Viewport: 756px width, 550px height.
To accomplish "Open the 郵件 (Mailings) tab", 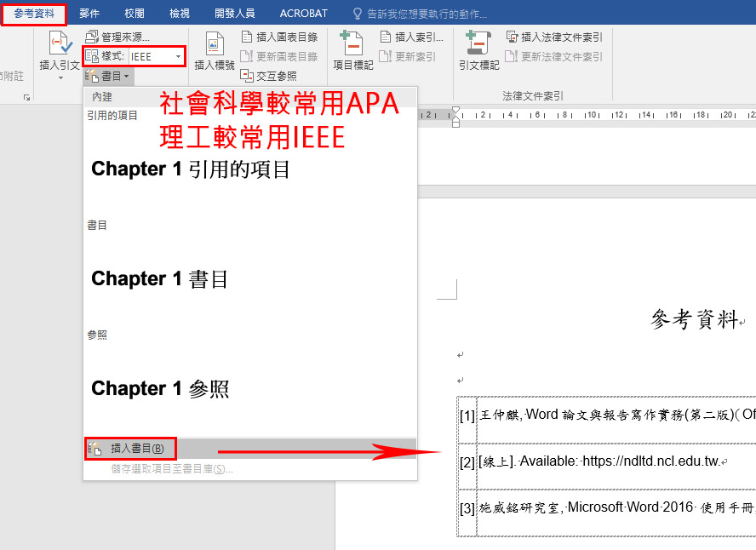I will tap(89, 14).
